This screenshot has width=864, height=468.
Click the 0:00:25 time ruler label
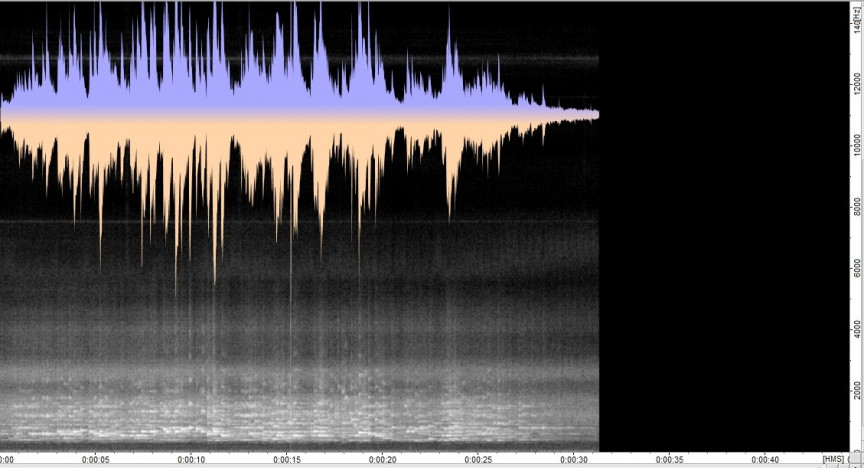tap(478, 460)
